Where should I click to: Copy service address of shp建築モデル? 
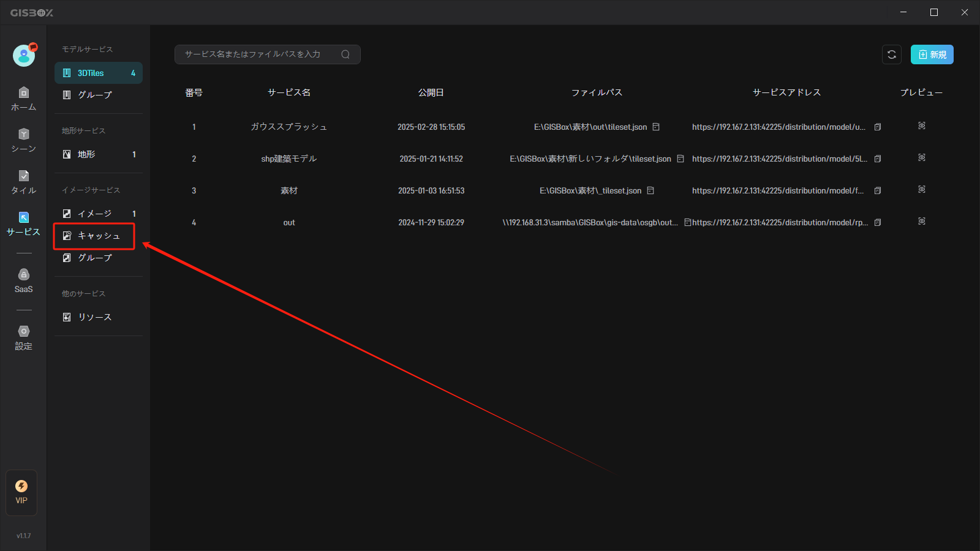pyautogui.click(x=878, y=159)
